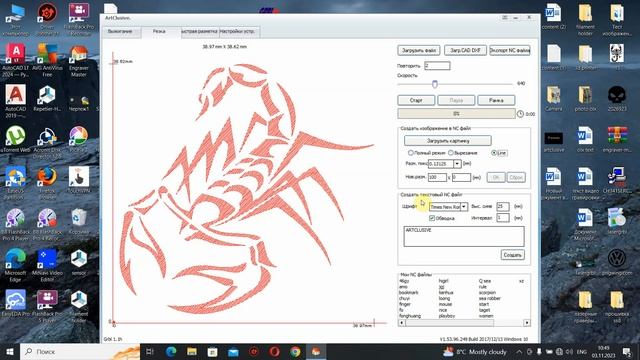Select bookmark in the NC files list

(409, 293)
